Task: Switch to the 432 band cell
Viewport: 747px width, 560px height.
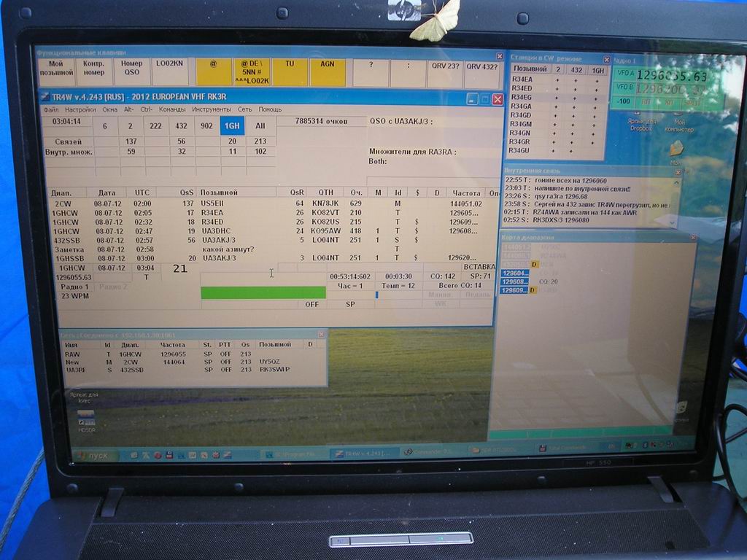Action: pyautogui.click(x=182, y=125)
